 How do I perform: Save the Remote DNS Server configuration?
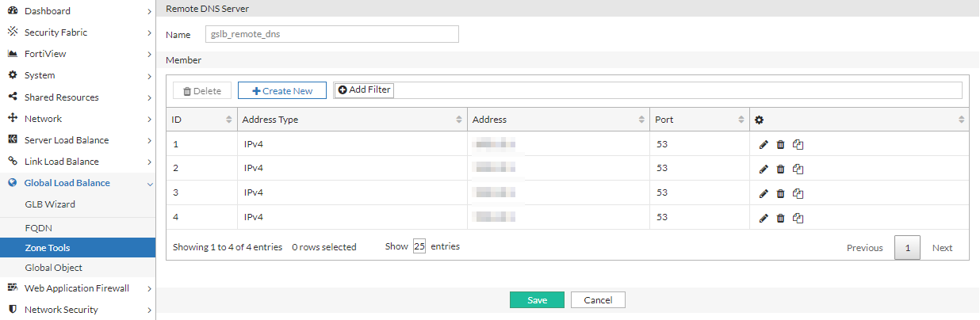point(537,300)
